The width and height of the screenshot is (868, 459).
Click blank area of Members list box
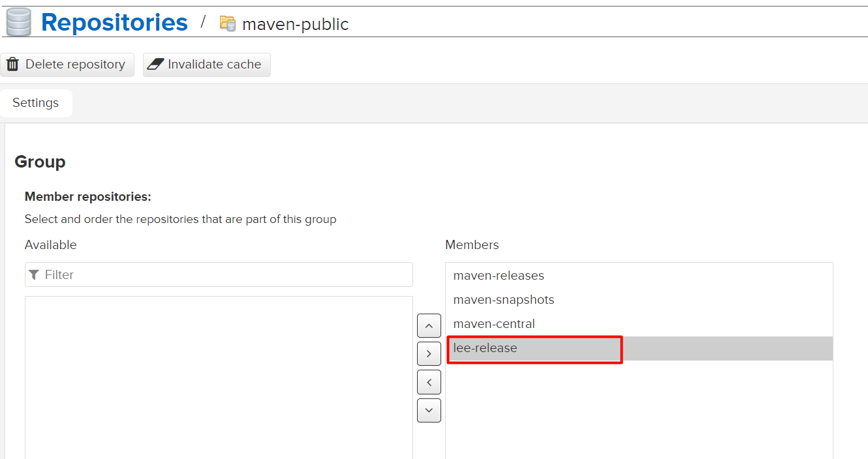click(638, 411)
